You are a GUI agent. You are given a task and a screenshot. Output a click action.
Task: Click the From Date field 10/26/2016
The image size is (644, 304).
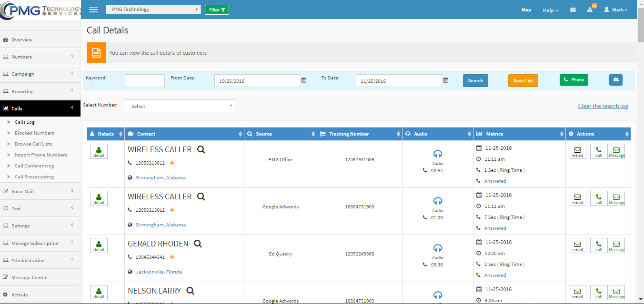[x=257, y=80]
